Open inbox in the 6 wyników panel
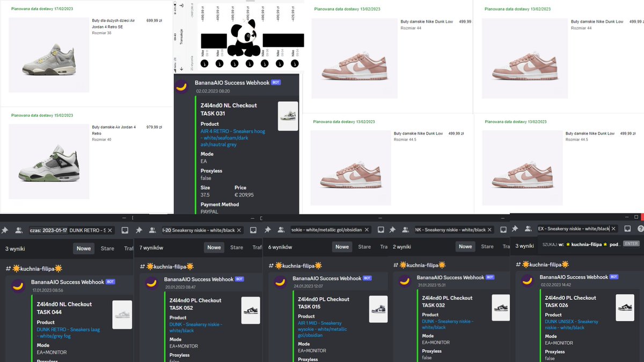 click(x=382, y=230)
